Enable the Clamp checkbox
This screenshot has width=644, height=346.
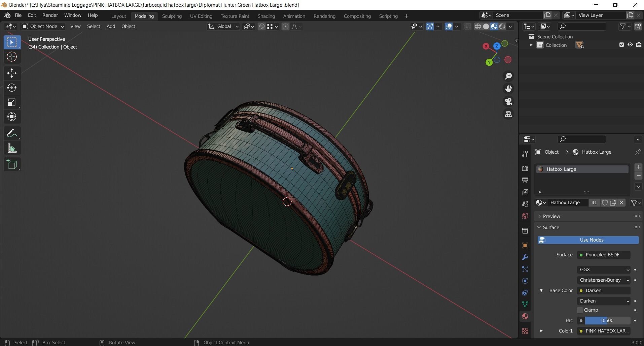[x=580, y=310]
